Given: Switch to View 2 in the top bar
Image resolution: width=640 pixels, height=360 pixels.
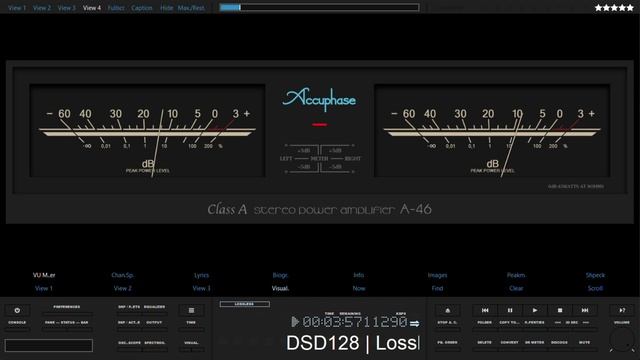Looking at the screenshot, I should tap(42, 8).
